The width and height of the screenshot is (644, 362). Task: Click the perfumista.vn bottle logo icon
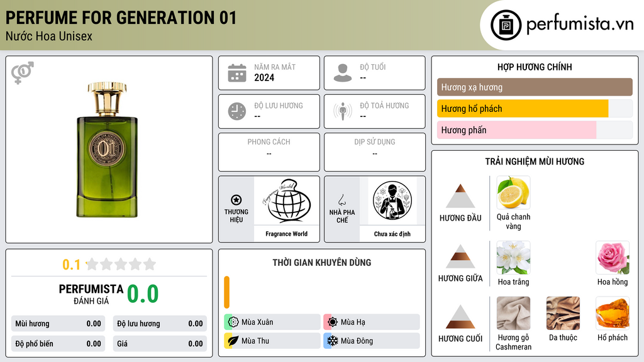pos(506,25)
